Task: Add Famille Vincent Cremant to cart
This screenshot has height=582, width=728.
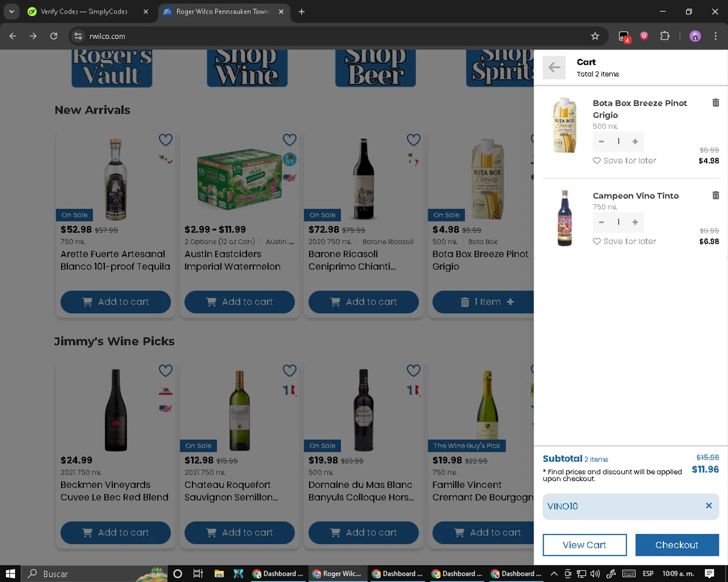Action: pos(483,533)
